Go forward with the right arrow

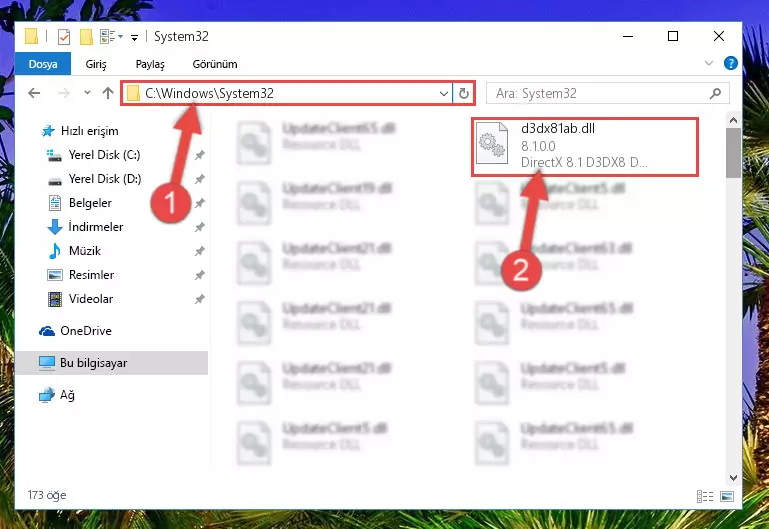point(64,93)
